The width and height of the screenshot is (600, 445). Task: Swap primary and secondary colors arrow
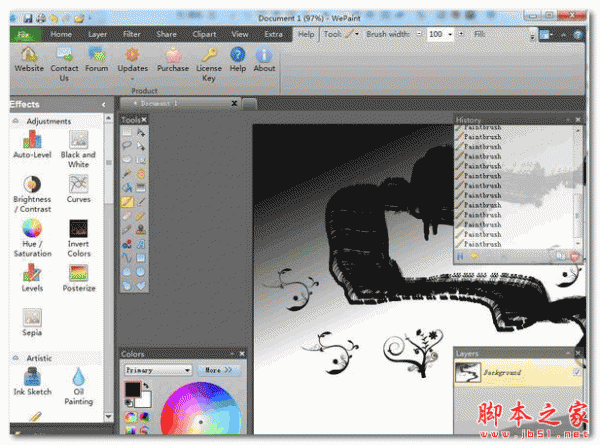click(146, 386)
